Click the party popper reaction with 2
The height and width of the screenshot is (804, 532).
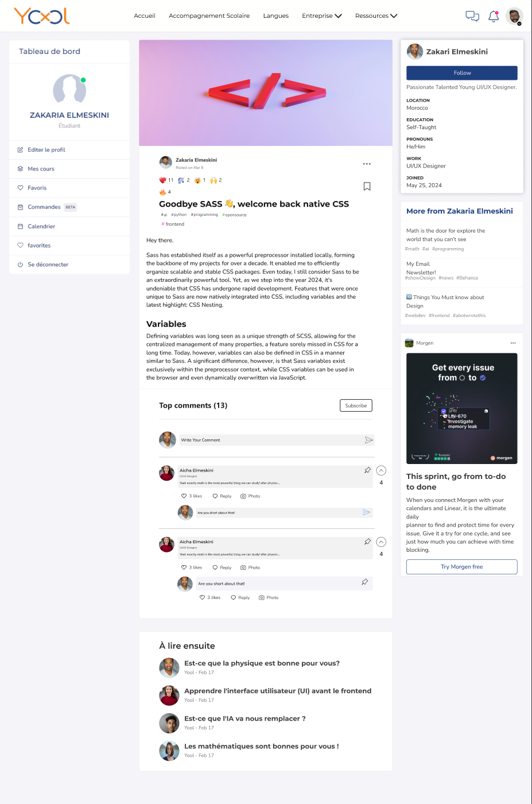(184, 180)
